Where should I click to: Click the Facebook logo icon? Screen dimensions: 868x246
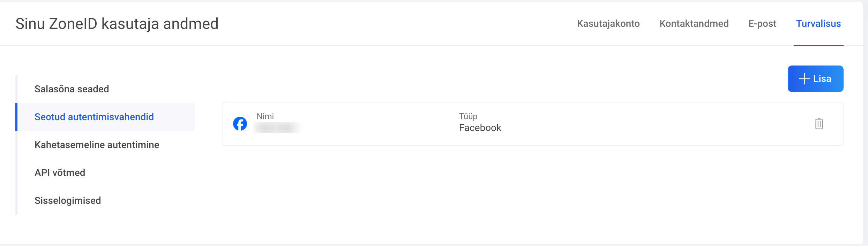click(x=240, y=124)
